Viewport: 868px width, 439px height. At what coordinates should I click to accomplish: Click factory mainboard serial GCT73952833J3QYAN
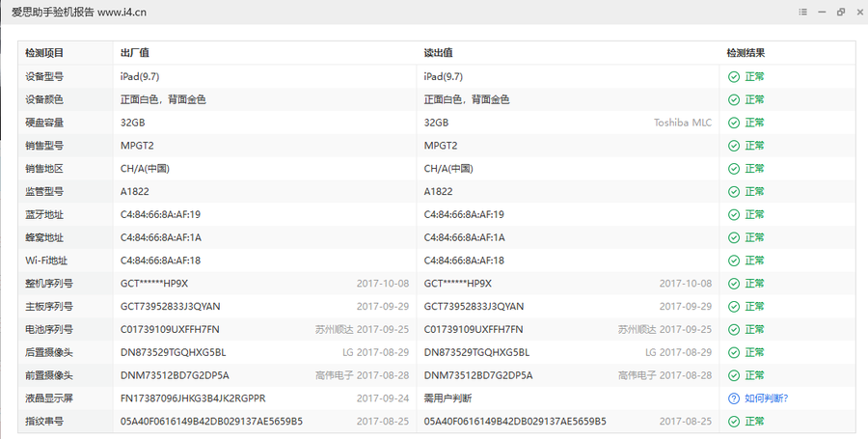pyautogui.click(x=170, y=306)
